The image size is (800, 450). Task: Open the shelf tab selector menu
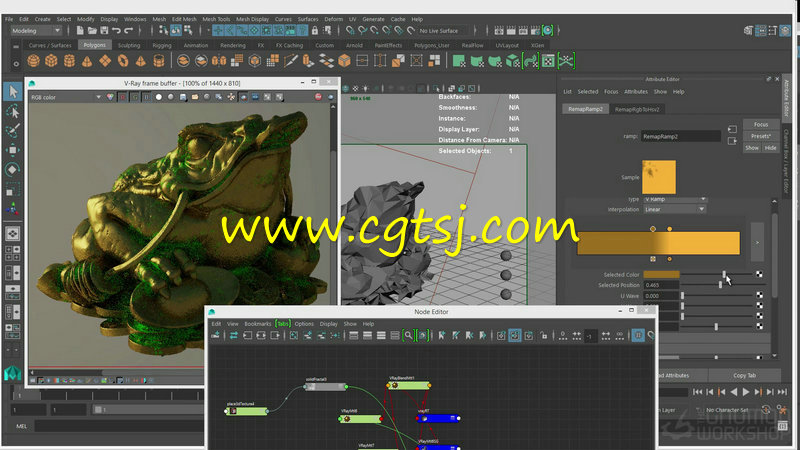[x=16, y=46]
